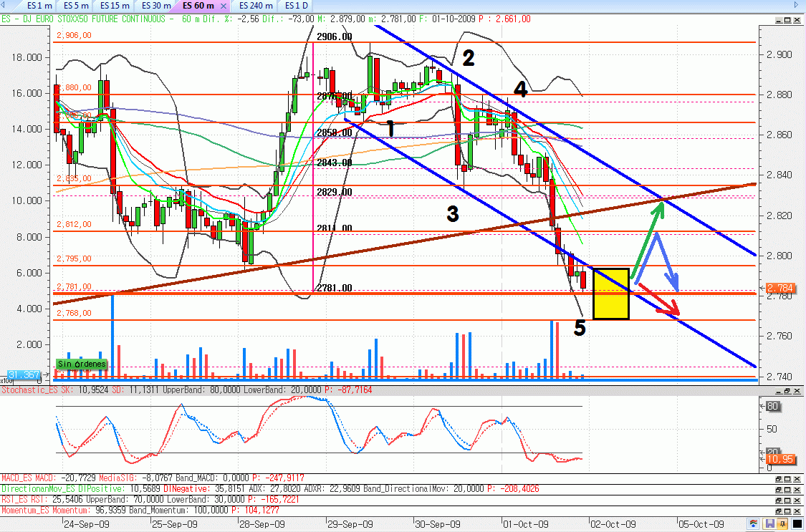Switch to the ES 5 m tab

point(75,6)
